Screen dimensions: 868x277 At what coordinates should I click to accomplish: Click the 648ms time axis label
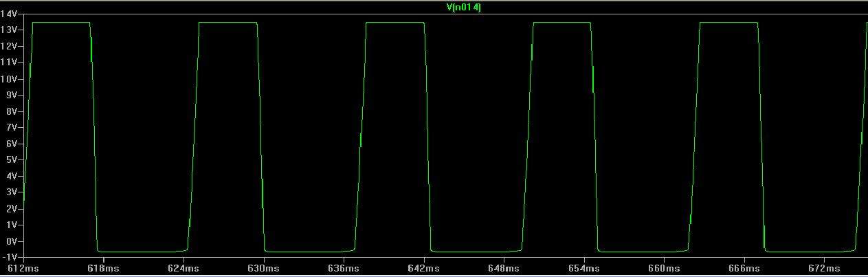(x=505, y=268)
